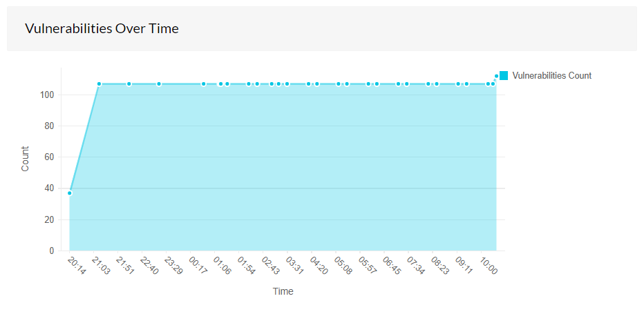Screen dimensions: 644x314
Task: Toggle the Vulnerabilities Count legend color square
Action: point(504,75)
